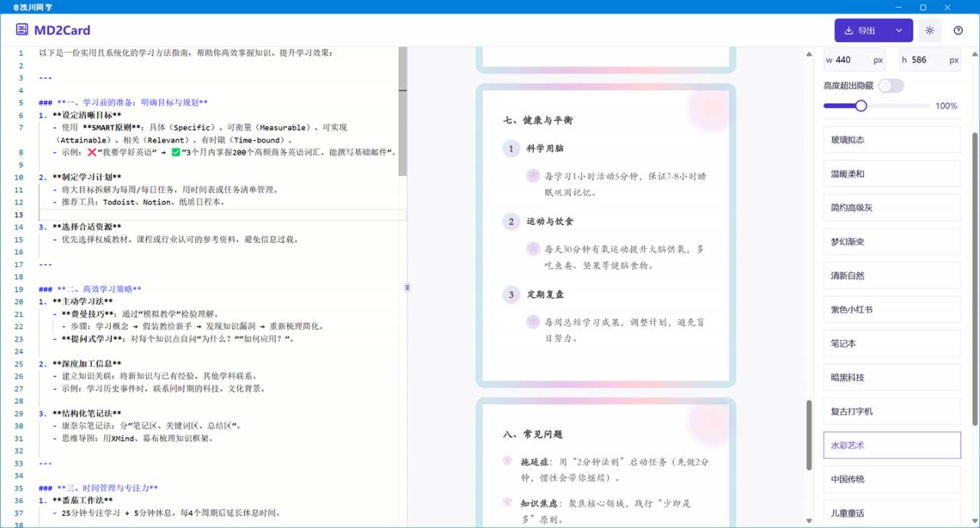980x528 pixels.
Task: Click the flower bullet beside 每周总结学习成果
Action: click(x=533, y=321)
